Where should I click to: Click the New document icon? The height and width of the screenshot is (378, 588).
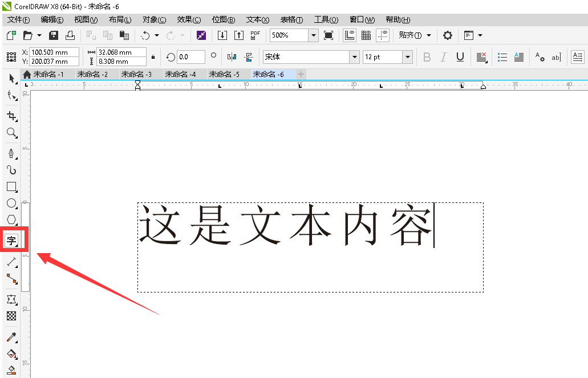tap(11, 35)
